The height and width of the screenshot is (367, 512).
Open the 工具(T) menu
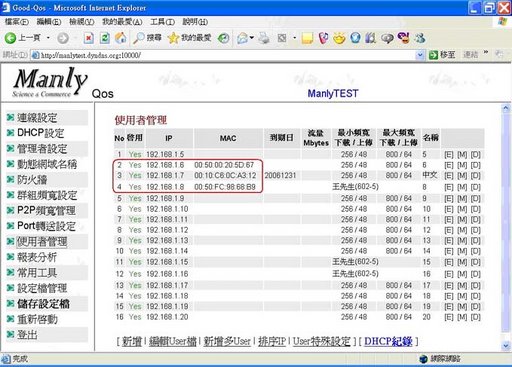pos(162,22)
